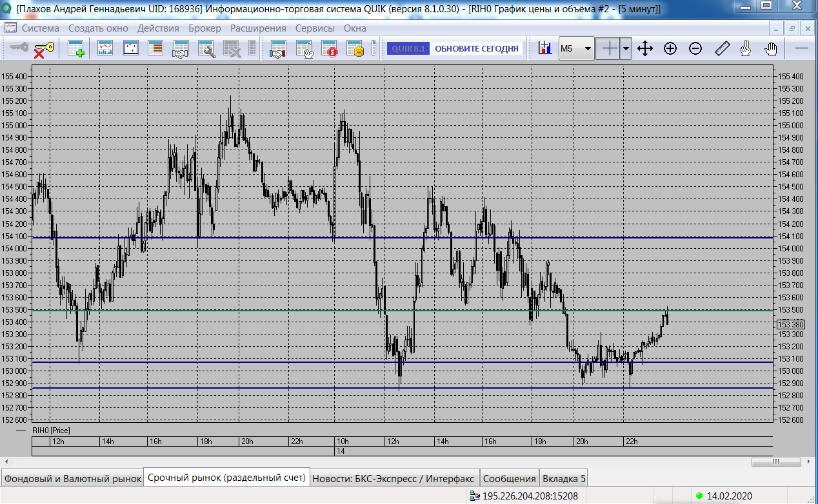Create a new table with green plus icon
Image resolution: width=818 pixels, height=504 pixels.
[x=76, y=49]
